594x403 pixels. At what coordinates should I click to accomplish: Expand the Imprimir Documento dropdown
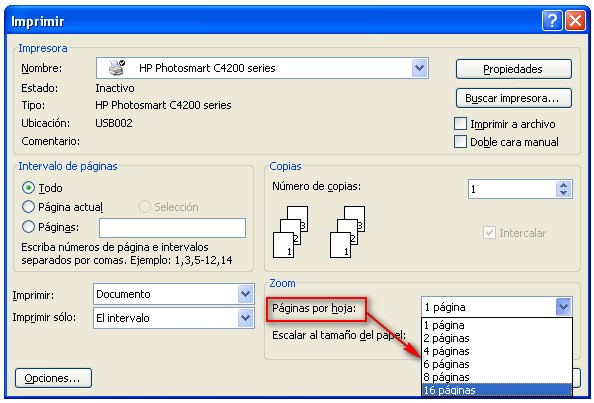click(245, 294)
